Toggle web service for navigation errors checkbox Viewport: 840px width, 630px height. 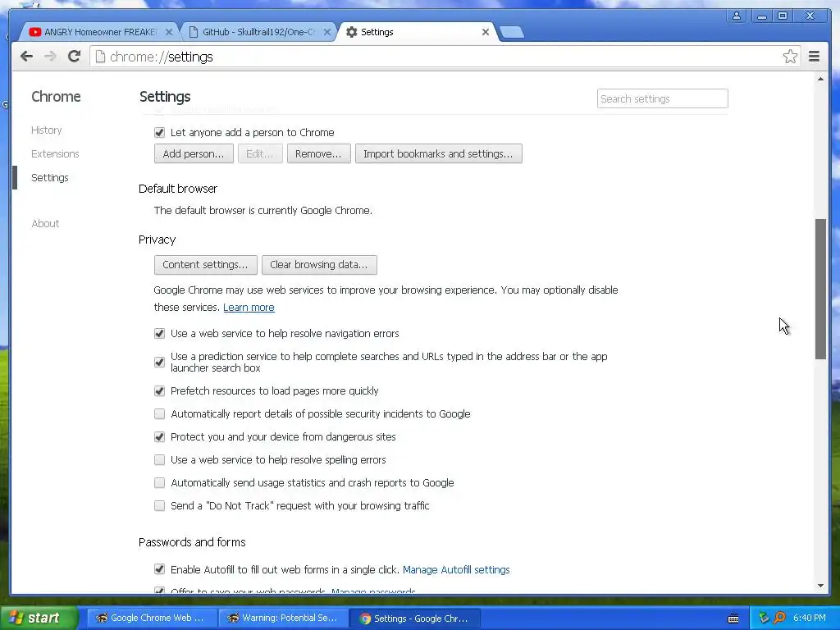159,333
